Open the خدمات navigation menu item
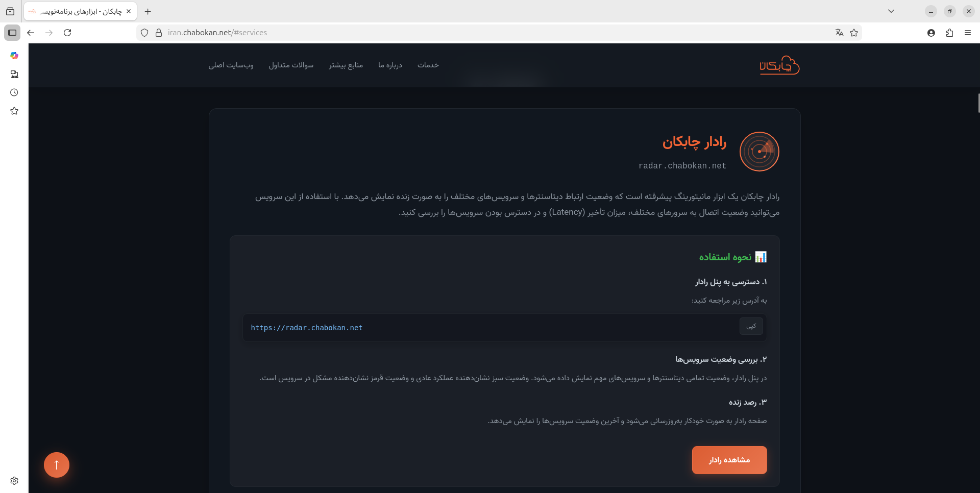The image size is (980, 493). click(x=428, y=65)
